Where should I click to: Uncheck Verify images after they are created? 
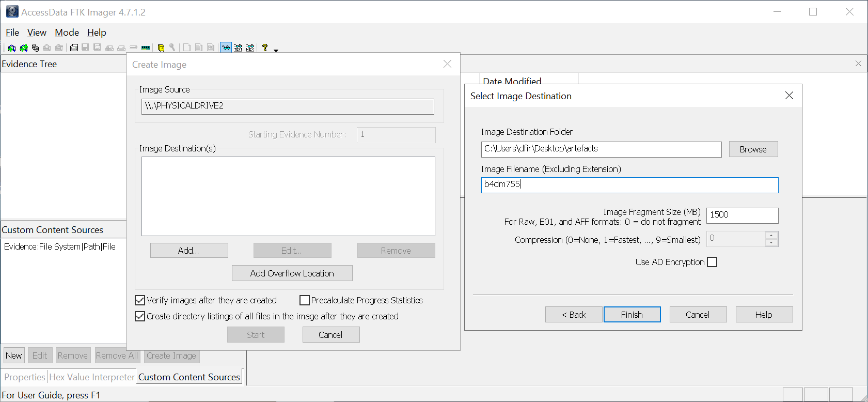(x=140, y=300)
